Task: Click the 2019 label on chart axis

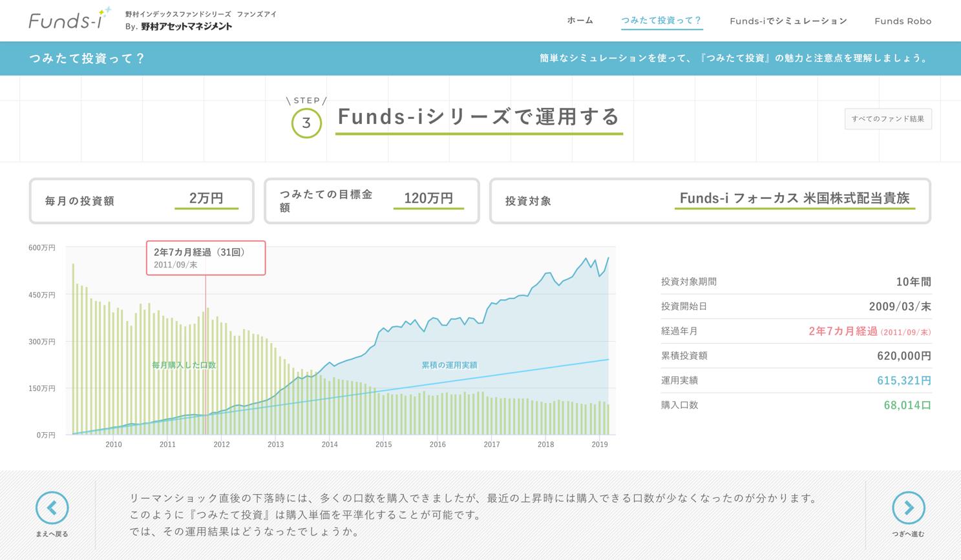Action: (600, 444)
